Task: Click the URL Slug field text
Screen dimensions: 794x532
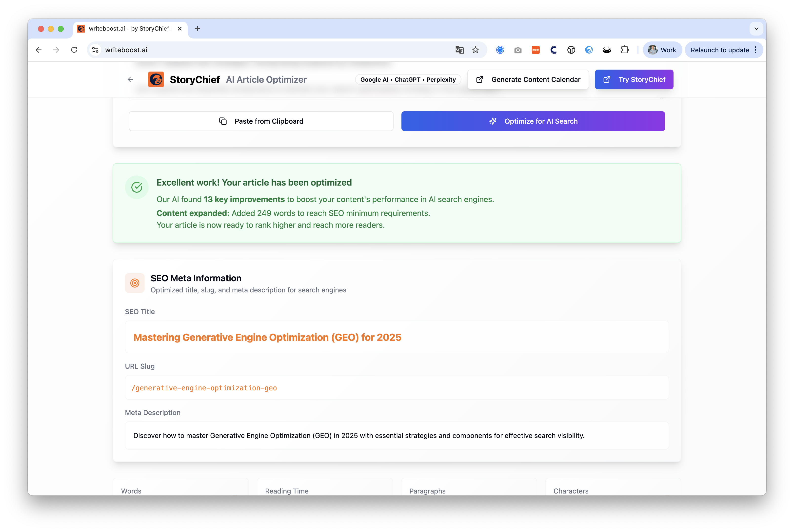Action: (x=204, y=388)
